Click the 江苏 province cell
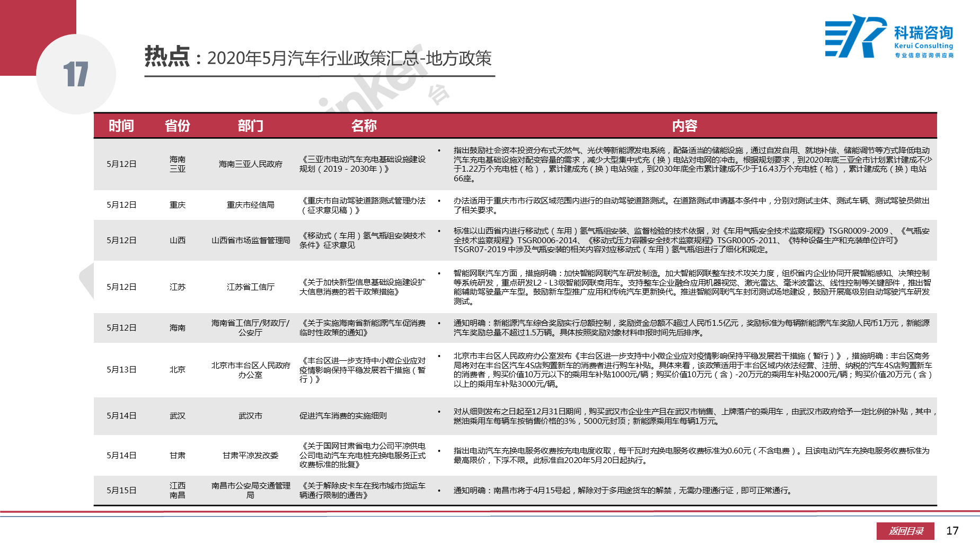The width and height of the screenshot is (980, 551). coord(178,287)
